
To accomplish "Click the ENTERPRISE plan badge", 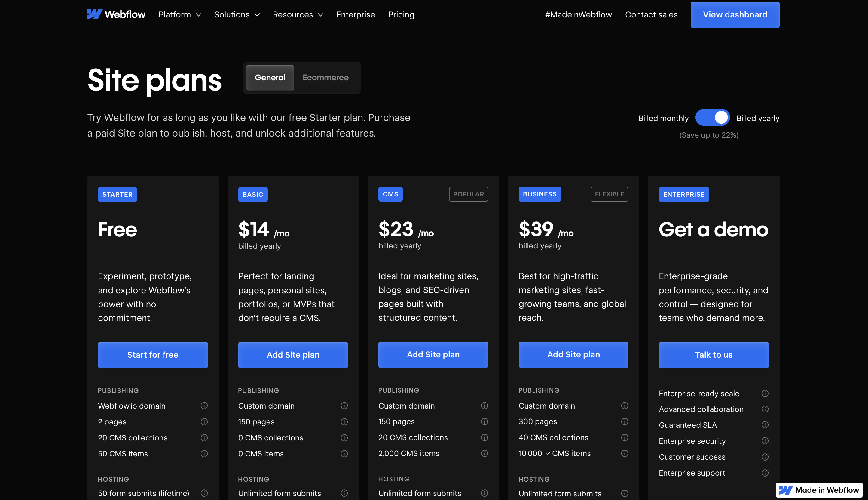I will (684, 194).
